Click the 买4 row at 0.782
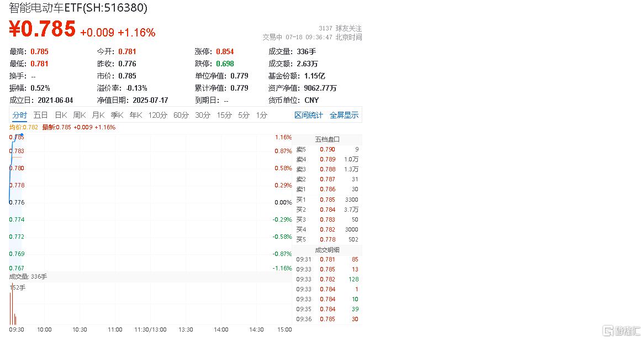Viewport: 644px width, 340px height. [328, 230]
